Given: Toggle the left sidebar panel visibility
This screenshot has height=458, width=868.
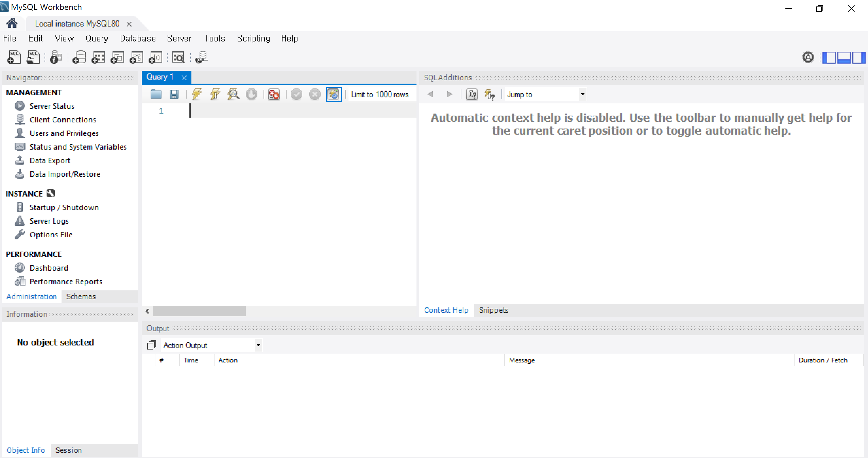Looking at the screenshot, I should [829, 57].
